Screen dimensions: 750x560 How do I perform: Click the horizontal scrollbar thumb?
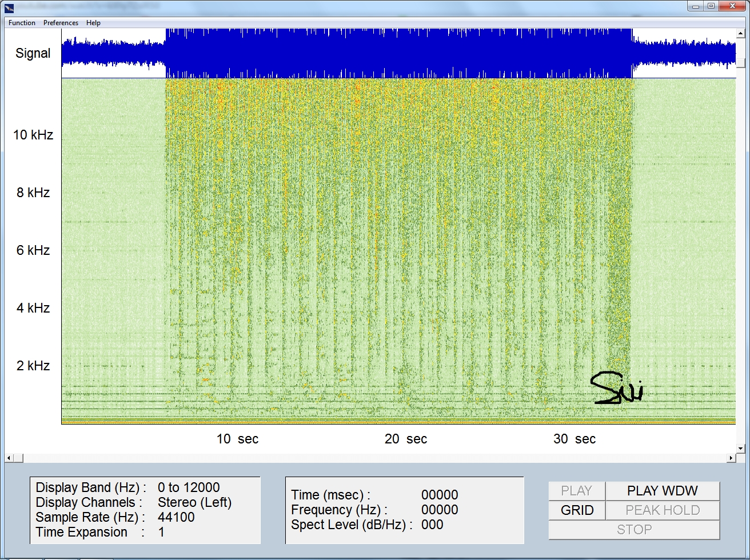pos(18,458)
